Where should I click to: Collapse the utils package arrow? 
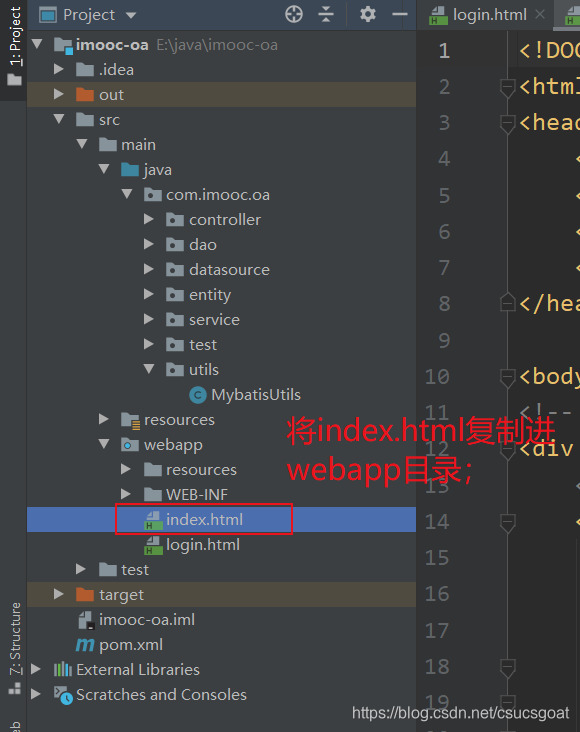(149, 369)
